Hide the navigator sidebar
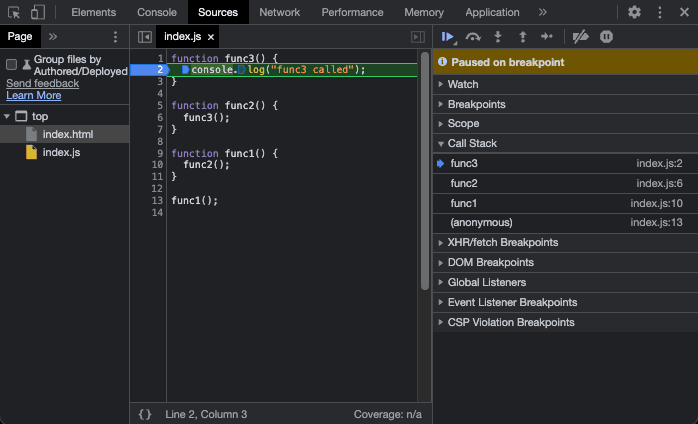The image size is (698, 424). 145,37
